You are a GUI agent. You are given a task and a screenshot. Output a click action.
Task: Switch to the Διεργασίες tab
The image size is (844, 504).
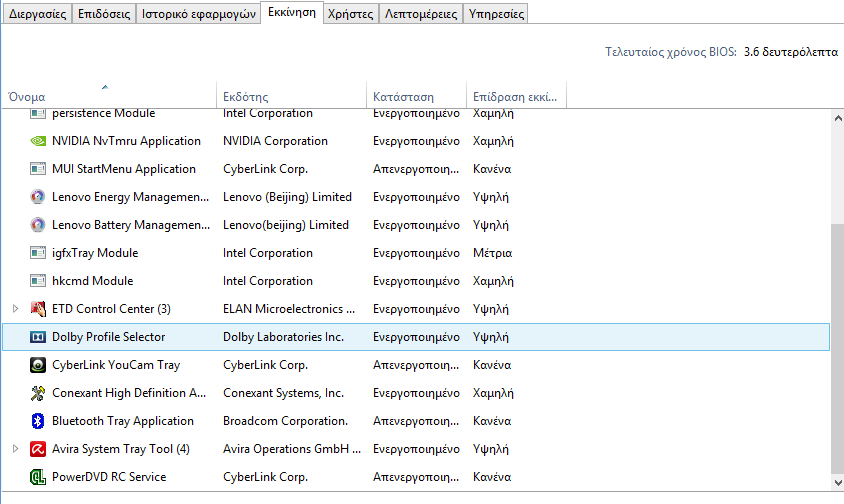coord(38,14)
